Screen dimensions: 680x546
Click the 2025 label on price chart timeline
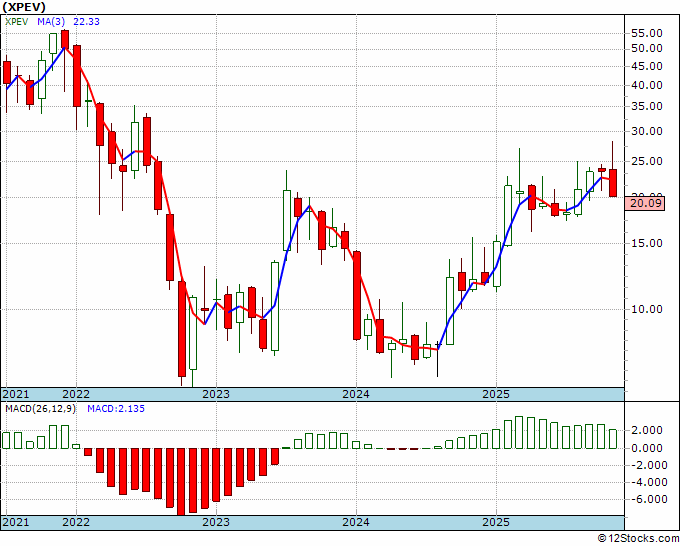pos(496,394)
